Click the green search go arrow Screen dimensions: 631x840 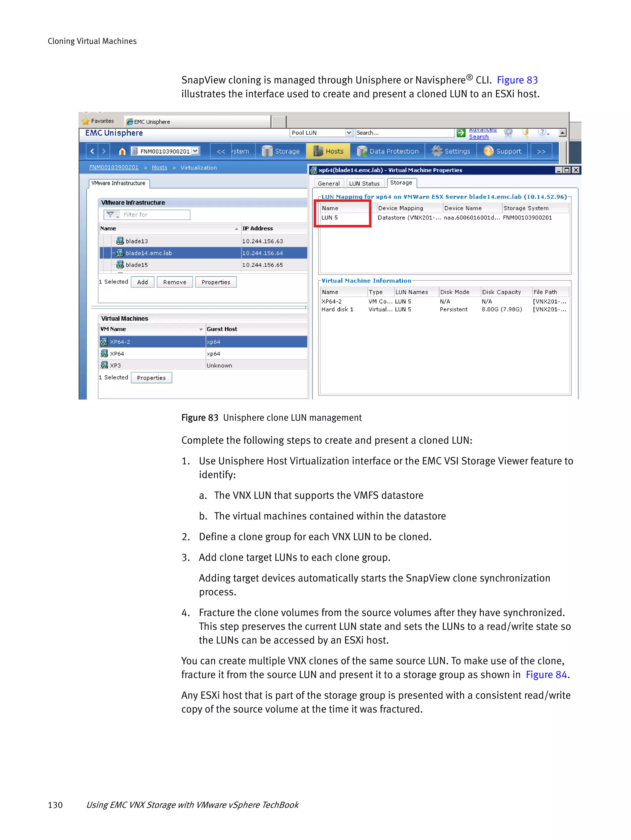click(x=461, y=133)
